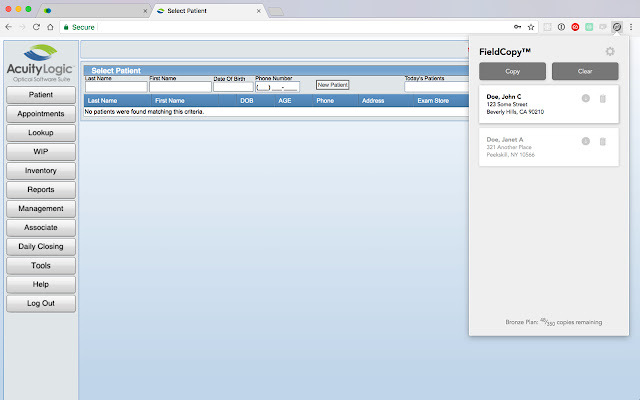Click the FieldCopy Copy button
This screenshot has height=400, width=640.
coord(512,71)
